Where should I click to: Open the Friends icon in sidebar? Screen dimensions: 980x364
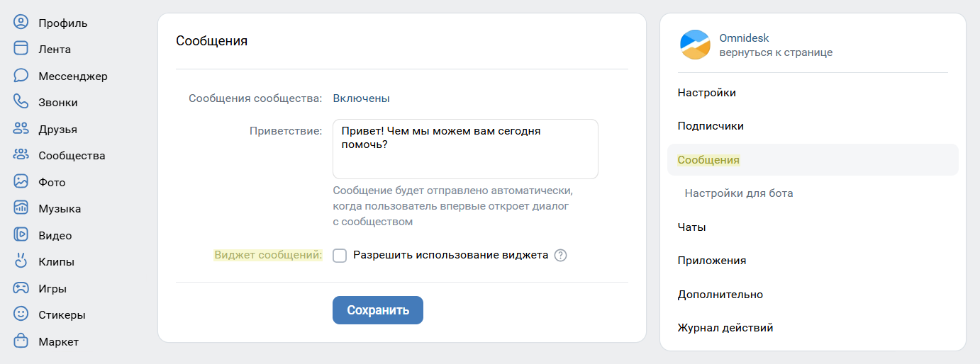pos(21,129)
